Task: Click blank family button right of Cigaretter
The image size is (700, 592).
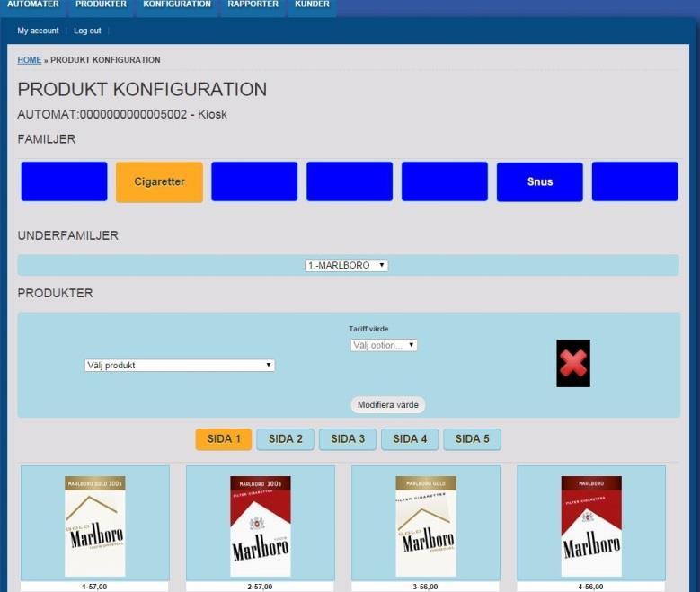Action: coord(254,181)
